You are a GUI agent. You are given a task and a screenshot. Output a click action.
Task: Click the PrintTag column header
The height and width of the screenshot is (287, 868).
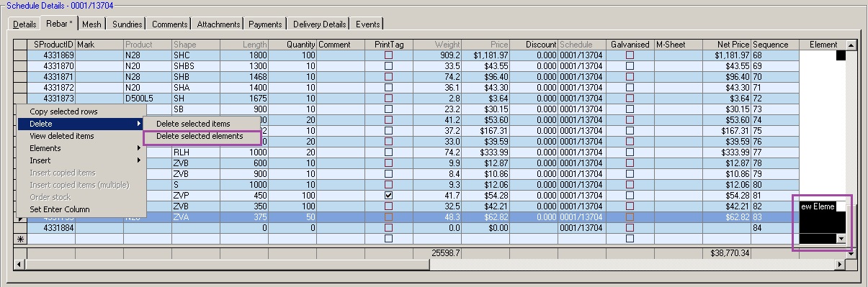tap(389, 45)
